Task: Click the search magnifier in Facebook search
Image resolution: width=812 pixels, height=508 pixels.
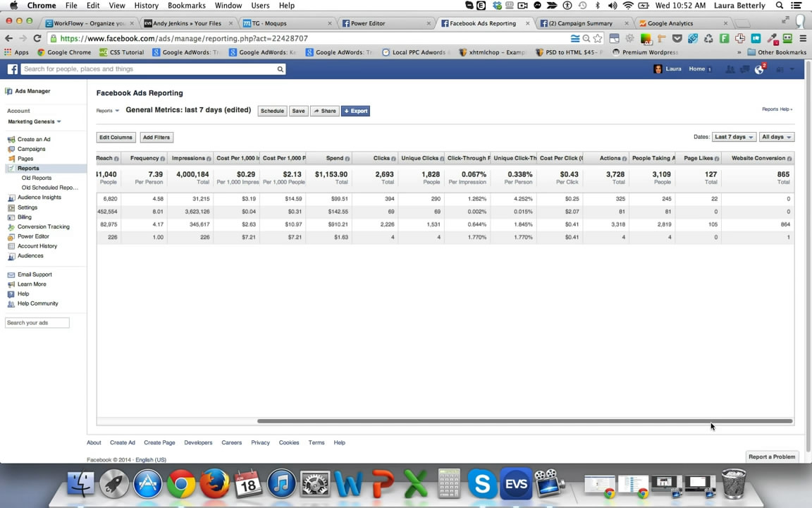Action: tap(280, 69)
